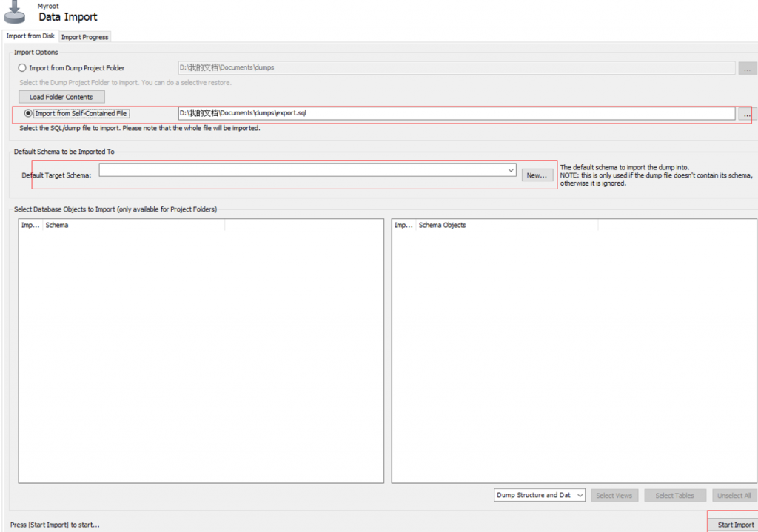Switch to the Import from Disk tab
Image resolution: width=758 pixels, height=532 pixels.
30,36
